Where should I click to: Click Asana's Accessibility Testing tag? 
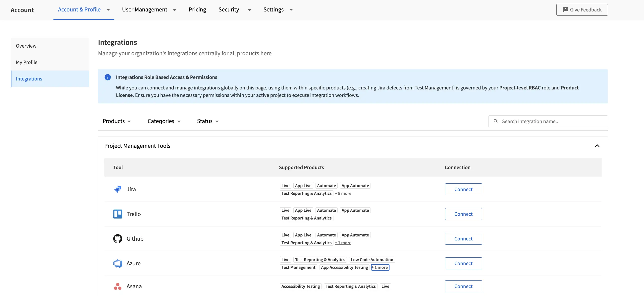(x=301, y=286)
